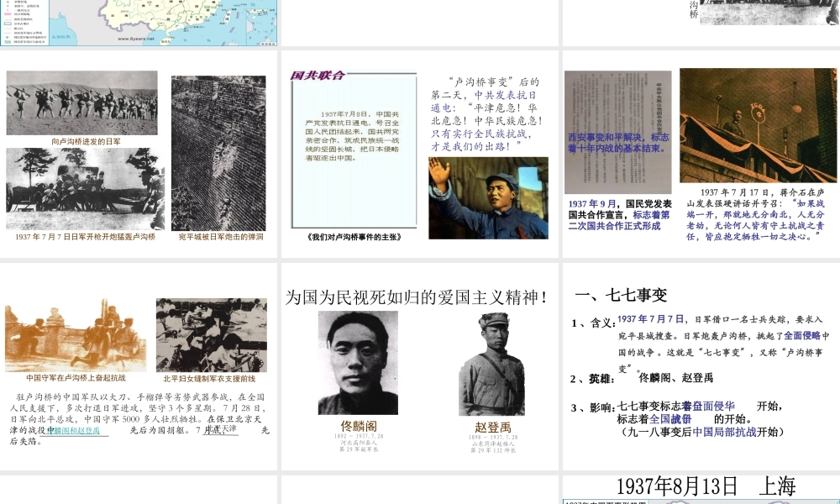Click the text 西安事变和平解决，标志着十年内战的基本结束
This screenshot has height=504, width=840.
(x=618, y=143)
